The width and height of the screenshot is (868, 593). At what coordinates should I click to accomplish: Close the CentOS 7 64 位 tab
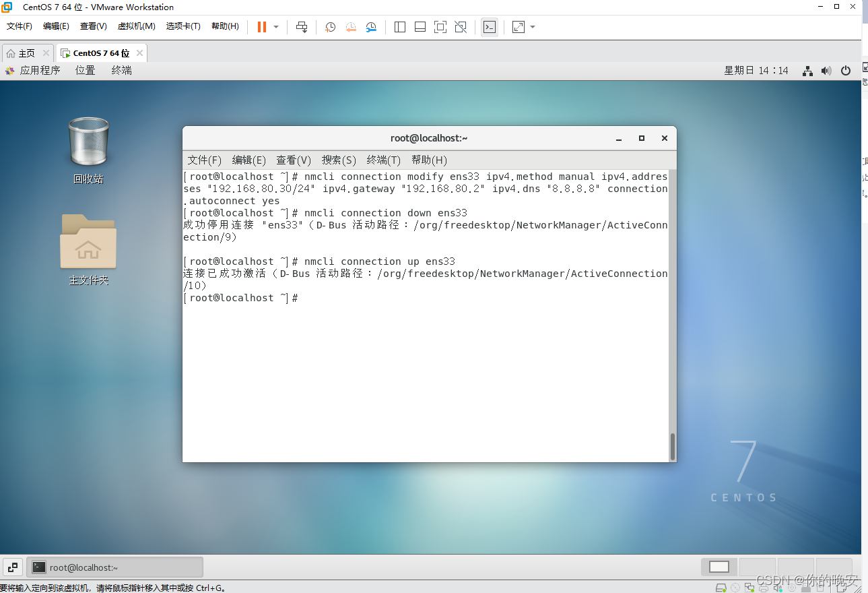pos(139,53)
